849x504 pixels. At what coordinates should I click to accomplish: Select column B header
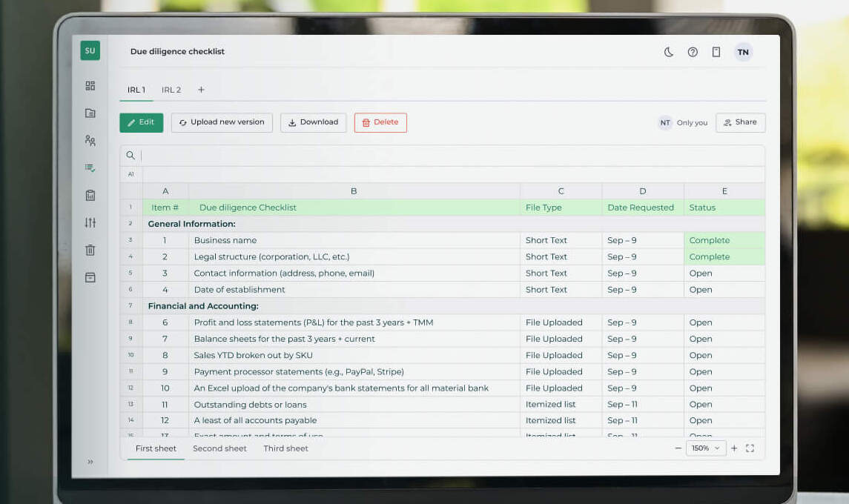point(354,191)
